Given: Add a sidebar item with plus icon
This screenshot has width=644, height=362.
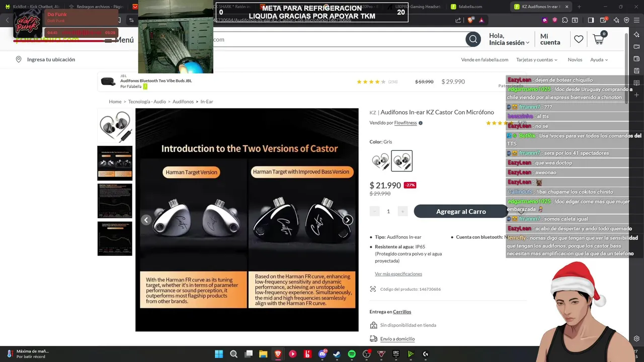Looking at the screenshot, I should [x=637, y=95].
